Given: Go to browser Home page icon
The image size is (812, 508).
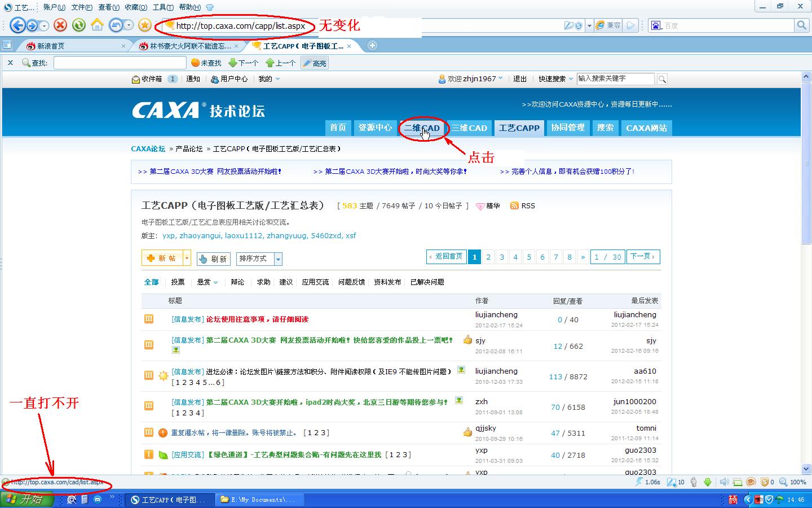Looking at the screenshot, I should [x=98, y=25].
